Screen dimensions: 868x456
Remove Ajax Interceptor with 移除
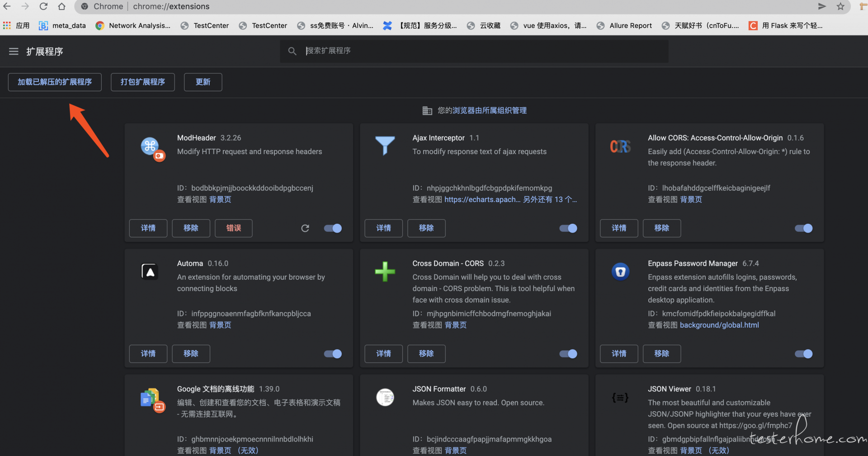point(426,228)
